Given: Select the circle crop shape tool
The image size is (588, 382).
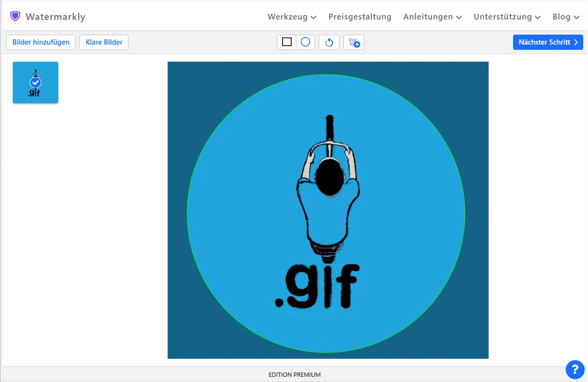Looking at the screenshot, I should tap(305, 42).
